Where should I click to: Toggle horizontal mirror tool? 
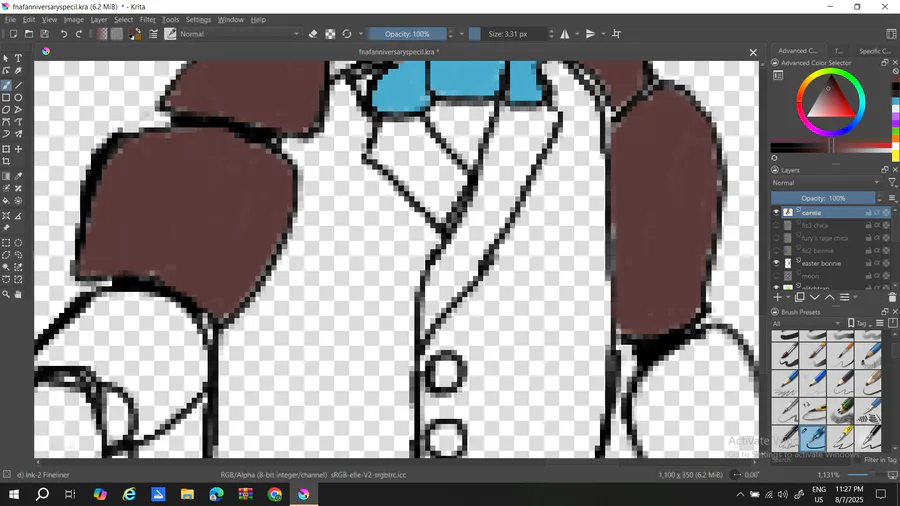click(565, 34)
